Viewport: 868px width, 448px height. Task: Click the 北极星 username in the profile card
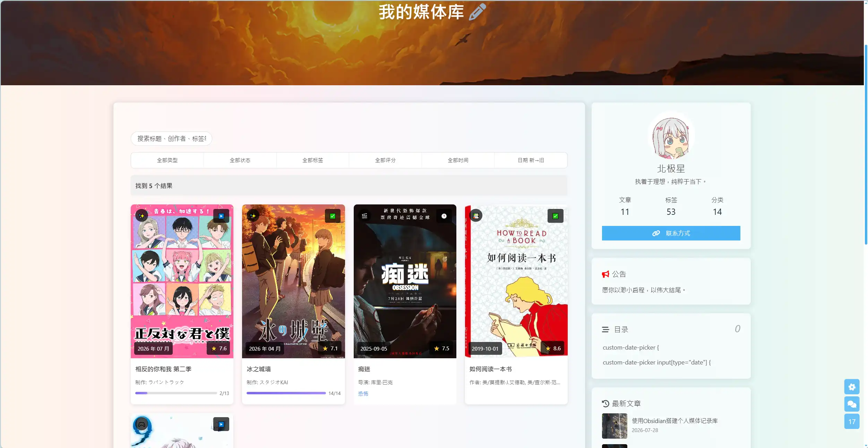point(671,169)
